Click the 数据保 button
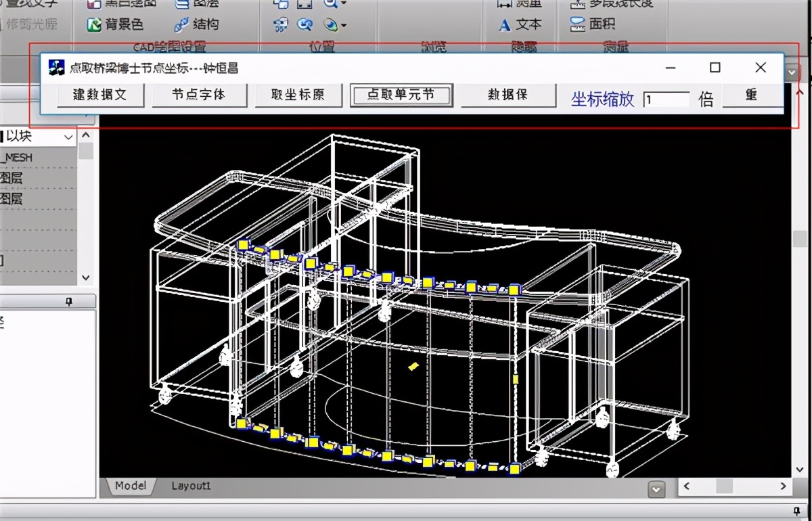 click(x=508, y=95)
